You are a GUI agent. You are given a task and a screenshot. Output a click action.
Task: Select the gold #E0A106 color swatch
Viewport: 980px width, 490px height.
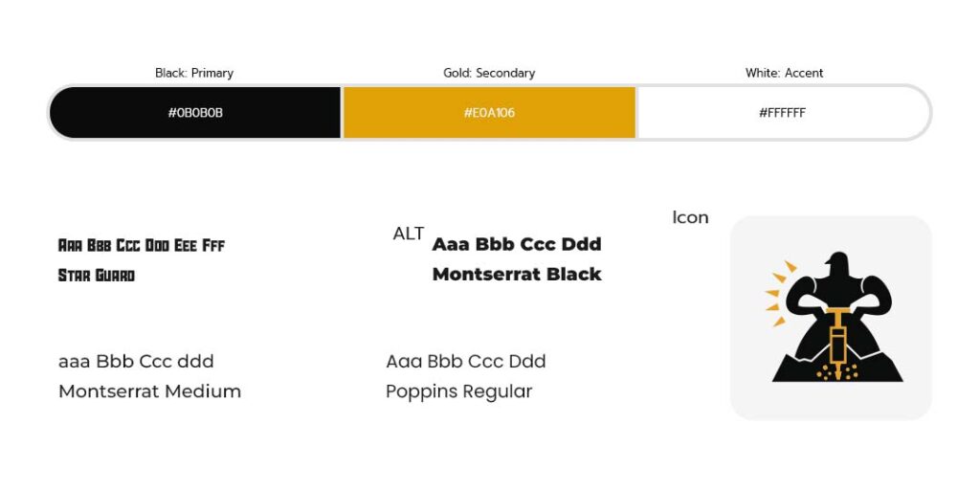489,113
